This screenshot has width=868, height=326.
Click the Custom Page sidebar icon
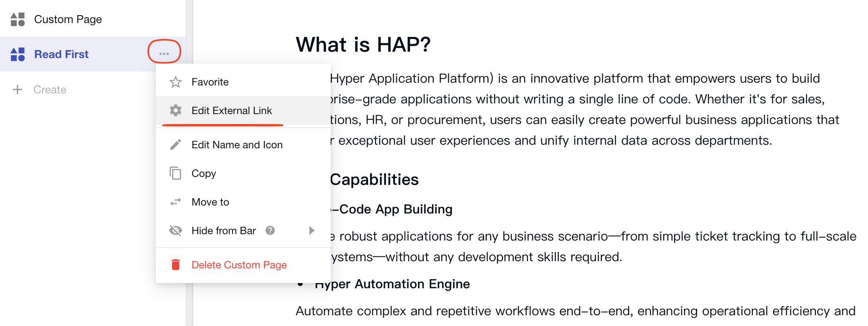tap(17, 19)
